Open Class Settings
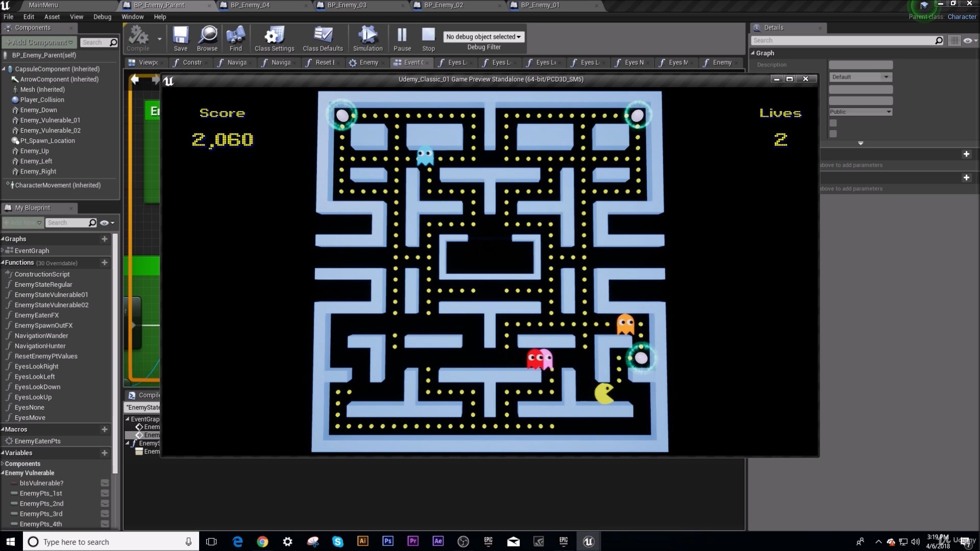Image resolution: width=980 pixels, height=551 pixels. point(274,39)
